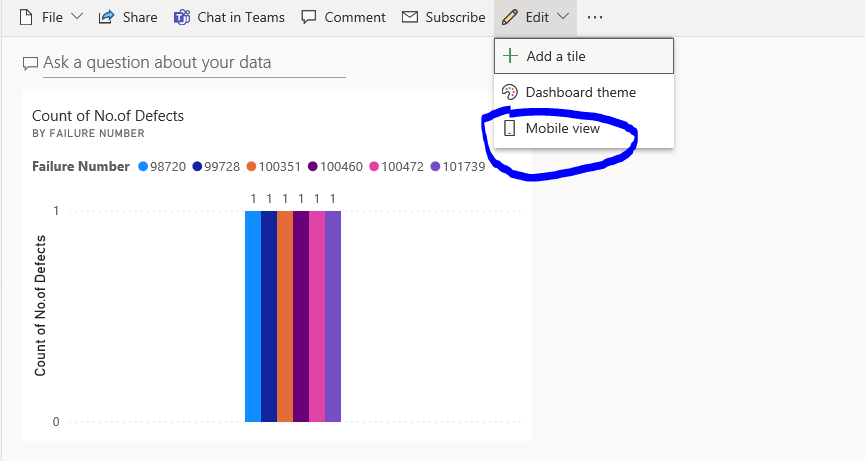Click the Q&A chat bubble icon

30,63
